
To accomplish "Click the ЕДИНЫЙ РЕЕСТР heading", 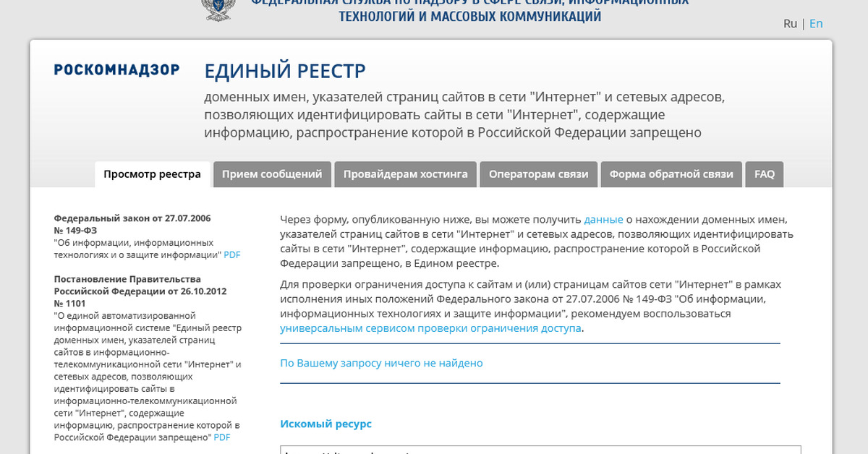I will coord(285,71).
